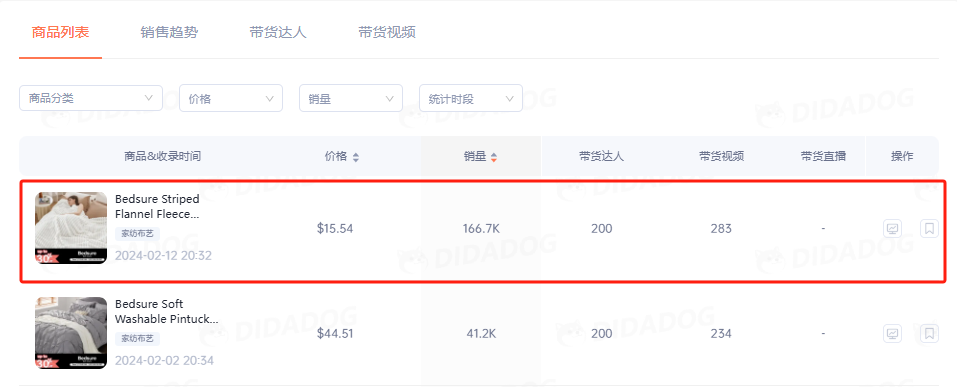The width and height of the screenshot is (957, 387).
Task: Bookmark the Bedsure Soft Washable Pintuck product
Action: 929,334
